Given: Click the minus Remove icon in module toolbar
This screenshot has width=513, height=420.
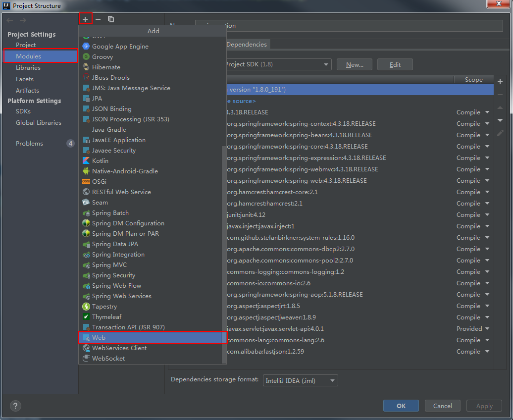Looking at the screenshot, I should tap(98, 19).
